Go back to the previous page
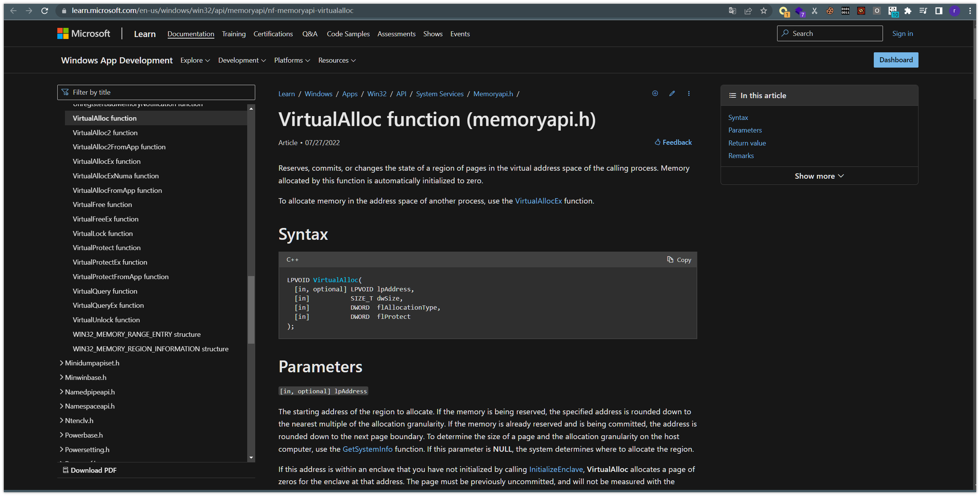 13,11
